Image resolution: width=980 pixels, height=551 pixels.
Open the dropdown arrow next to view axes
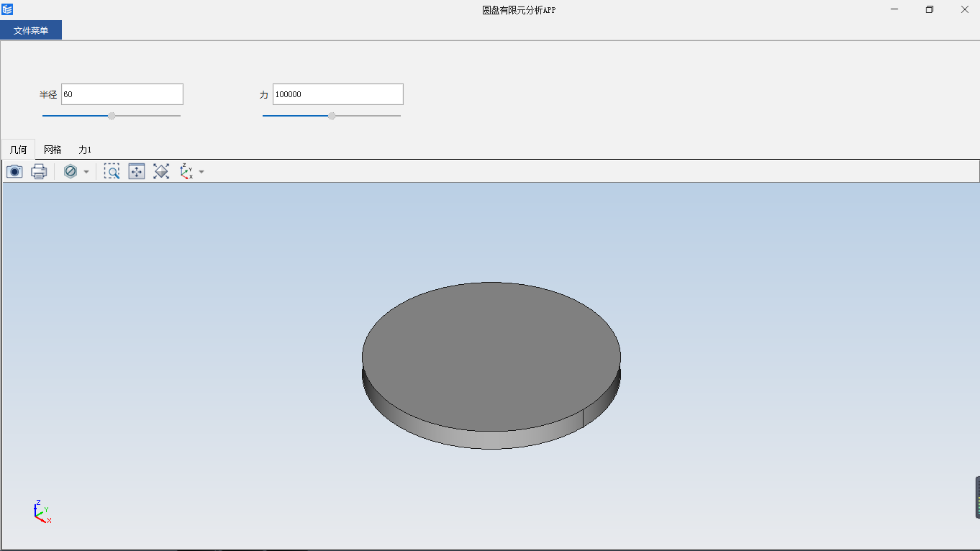pos(201,172)
